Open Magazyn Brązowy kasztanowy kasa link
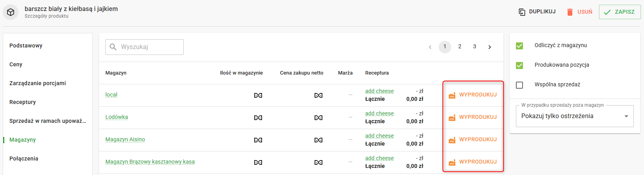Image resolution: width=644 pixels, height=175 pixels. click(x=150, y=162)
